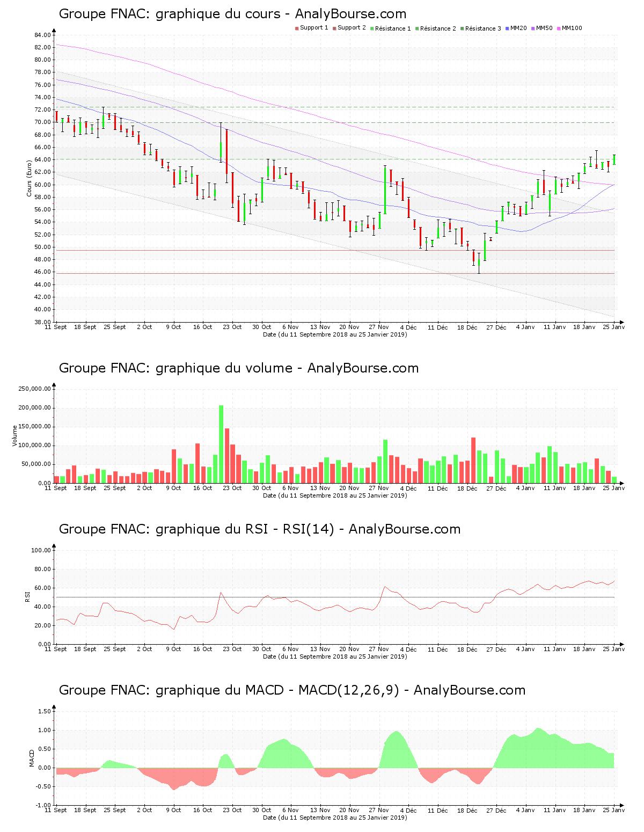Viewport: 644px width, 832px height.
Task: Click the blue MM20 legend swatch
Action: pos(507,28)
